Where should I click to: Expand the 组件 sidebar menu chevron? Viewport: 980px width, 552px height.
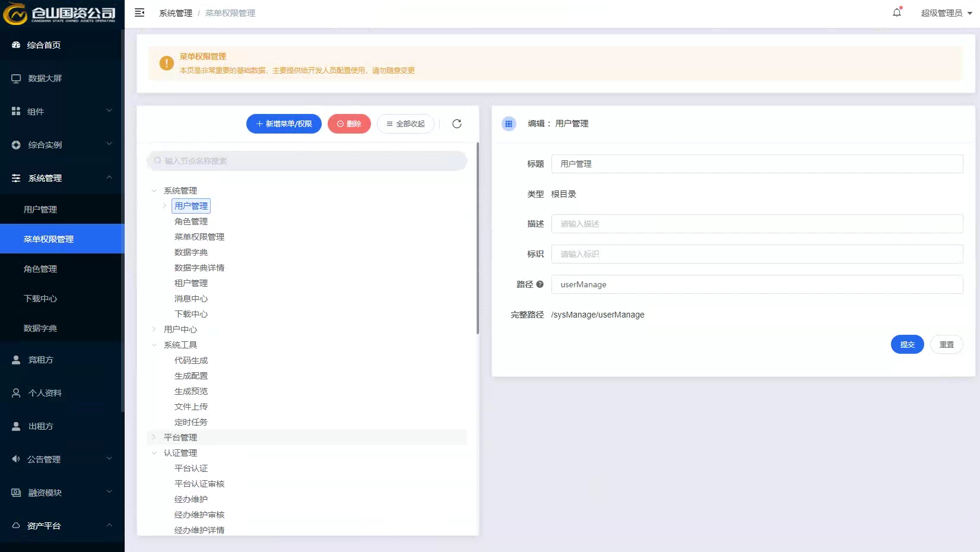click(109, 110)
